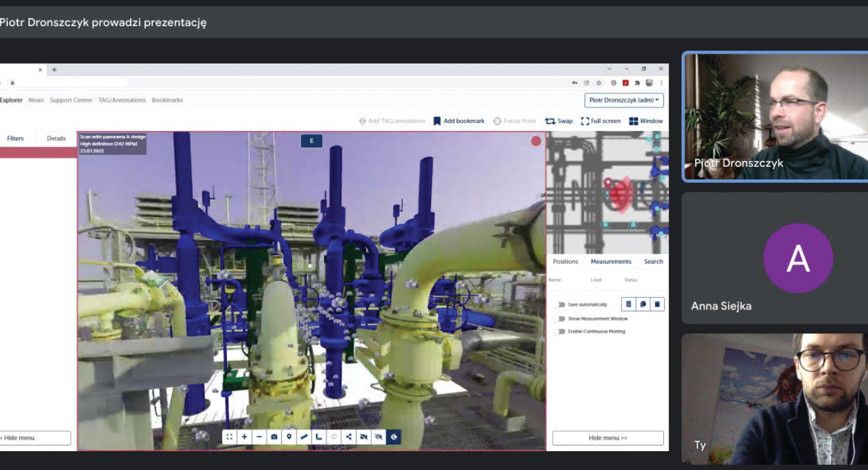
Task: Open the Piotr Dronszczyk (adm) user dropdown
Action: click(x=624, y=101)
